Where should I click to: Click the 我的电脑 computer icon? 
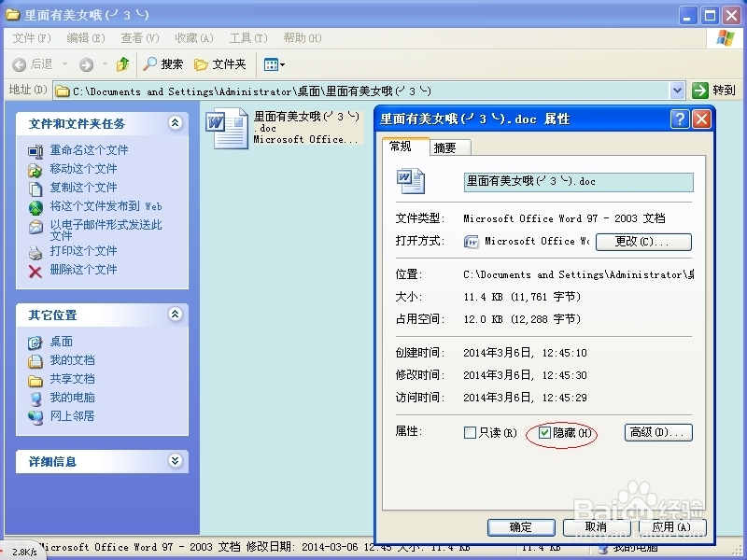pyautogui.click(x=35, y=399)
